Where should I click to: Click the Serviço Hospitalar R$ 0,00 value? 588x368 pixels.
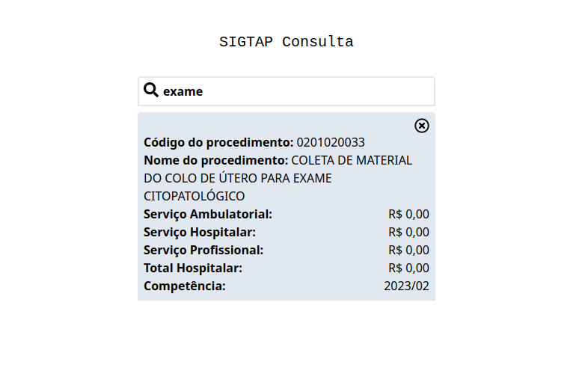click(408, 232)
